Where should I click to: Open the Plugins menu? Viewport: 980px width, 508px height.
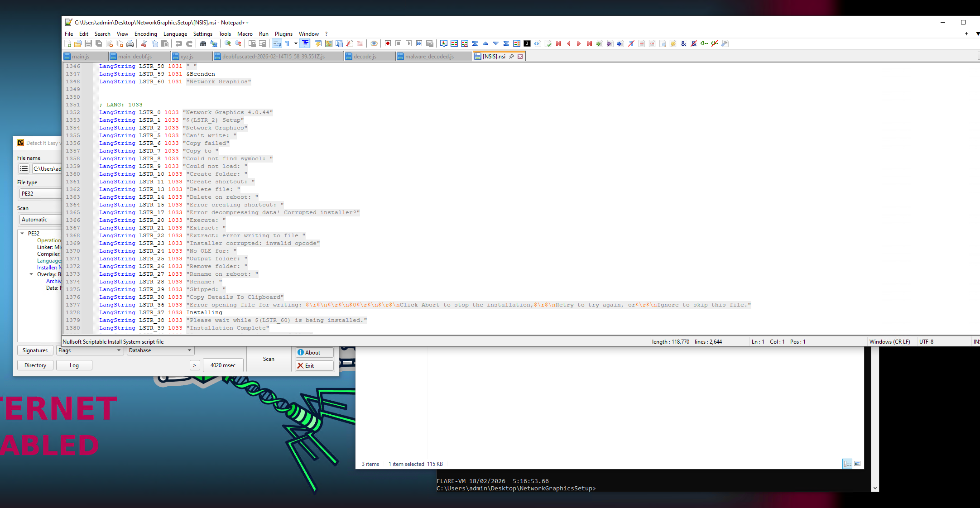[283, 34]
